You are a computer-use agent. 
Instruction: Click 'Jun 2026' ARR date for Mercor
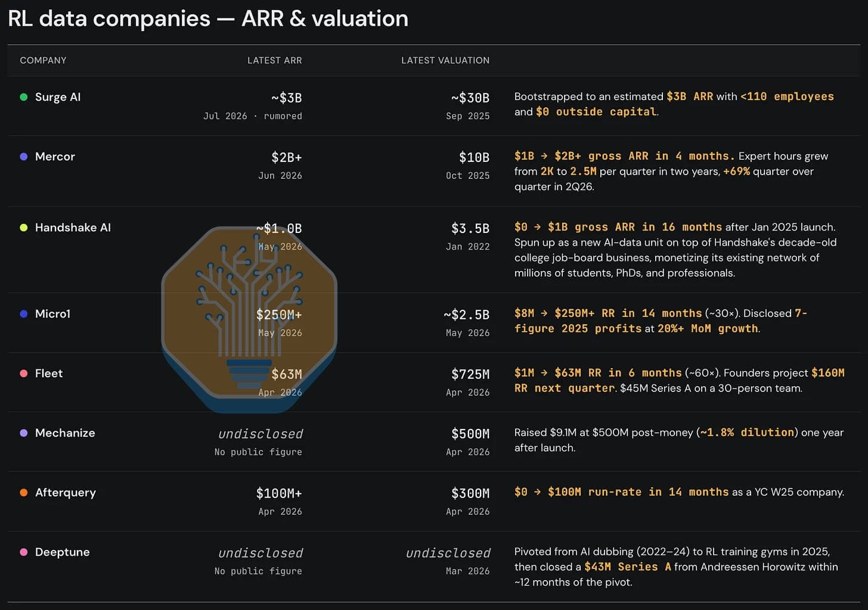point(280,176)
